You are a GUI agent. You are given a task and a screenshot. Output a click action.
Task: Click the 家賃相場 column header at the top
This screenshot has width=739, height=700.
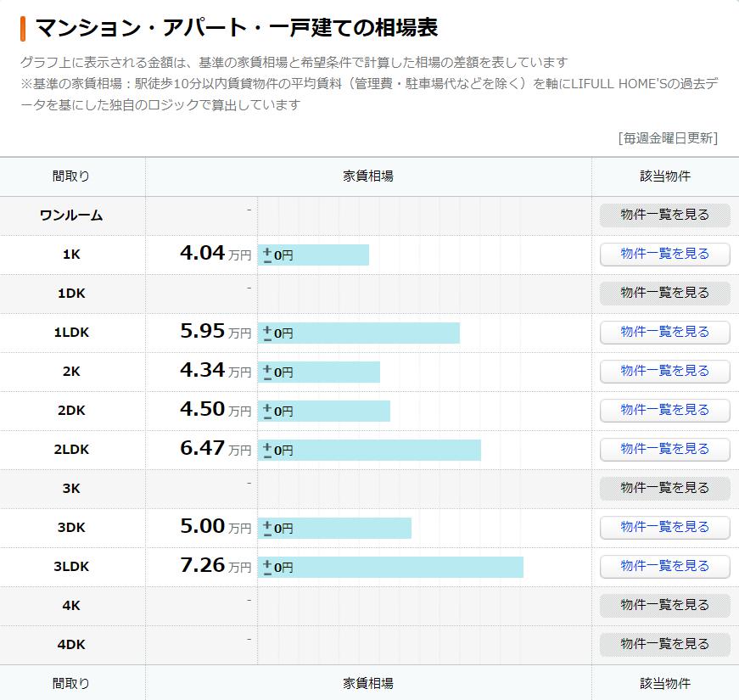368,176
